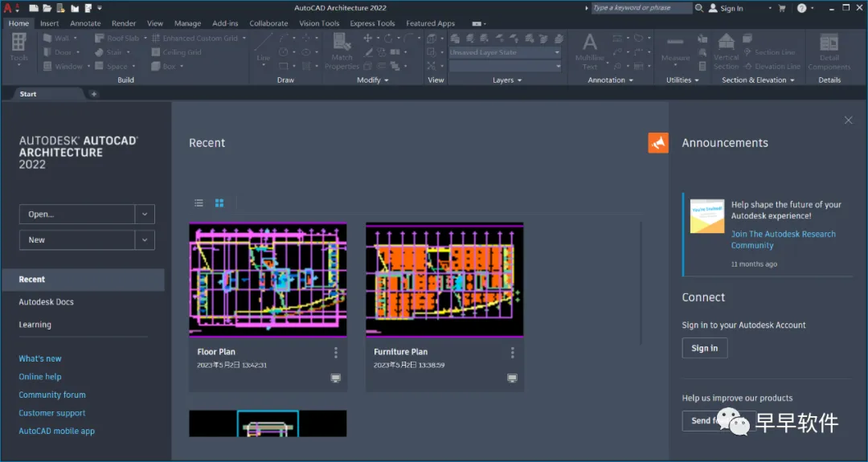Select the Elevation Line tool

point(772,67)
